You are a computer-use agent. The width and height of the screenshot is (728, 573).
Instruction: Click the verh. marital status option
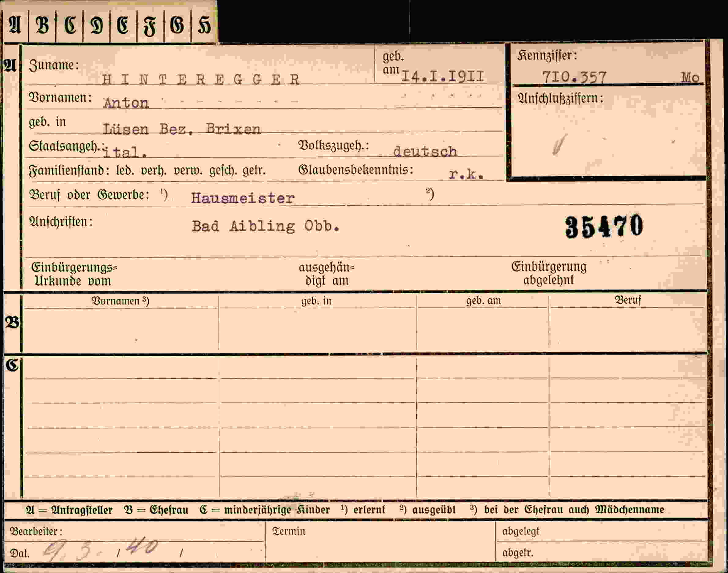[x=154, y=171]
